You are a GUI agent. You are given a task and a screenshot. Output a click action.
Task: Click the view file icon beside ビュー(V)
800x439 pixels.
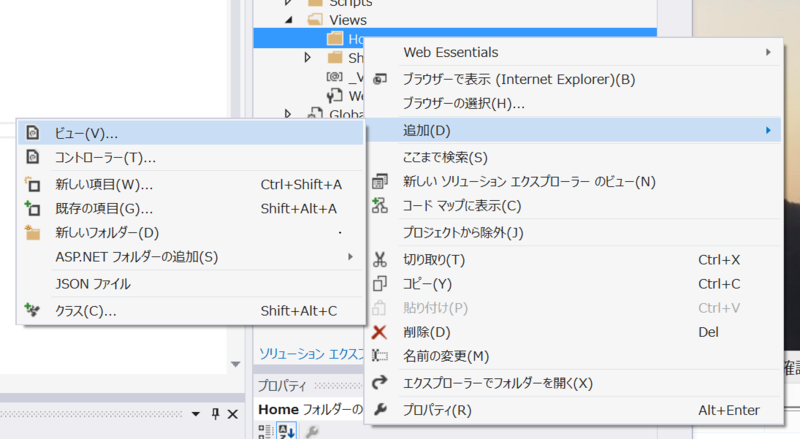[33, 133]
